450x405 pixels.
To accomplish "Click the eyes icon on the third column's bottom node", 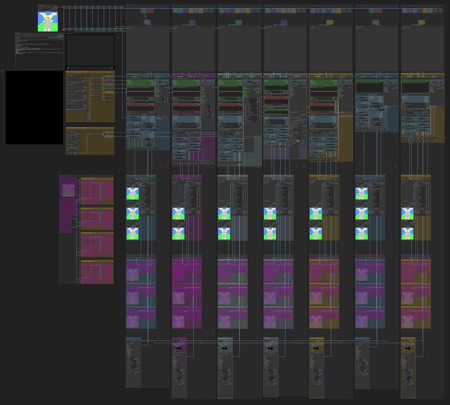I will click(224, 348).
